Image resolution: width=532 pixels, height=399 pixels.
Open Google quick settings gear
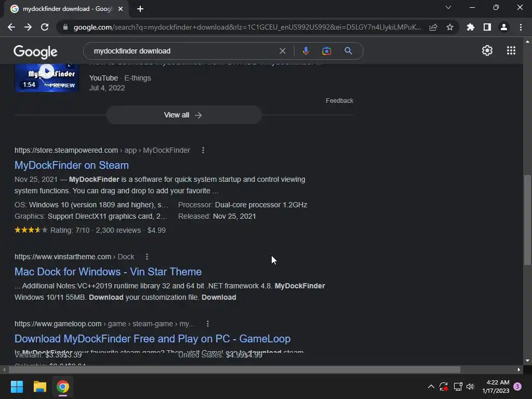coord(487,50)
